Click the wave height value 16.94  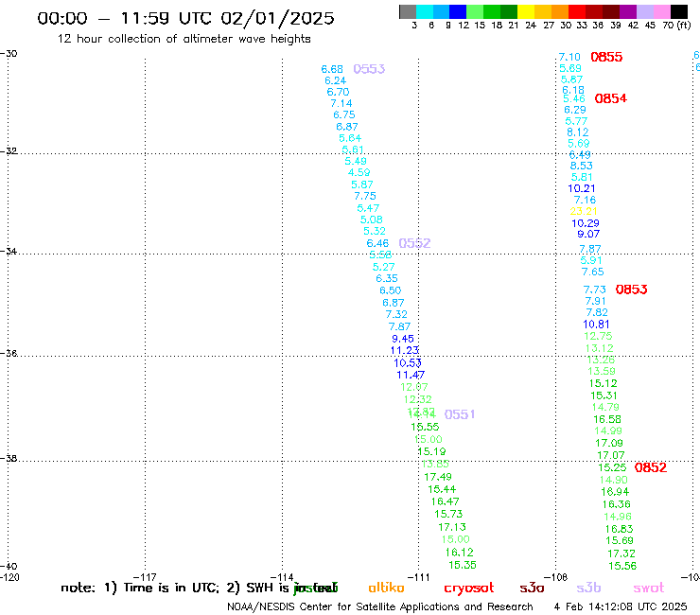pos(615,492)
